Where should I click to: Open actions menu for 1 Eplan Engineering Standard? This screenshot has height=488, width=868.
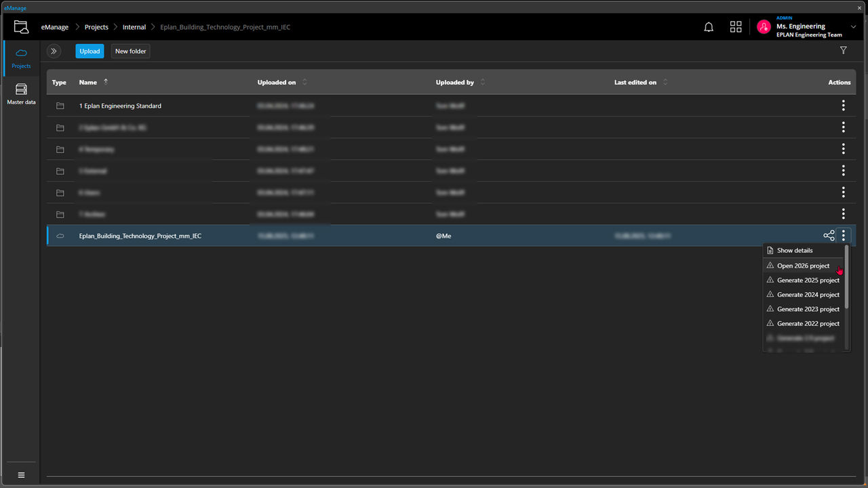coord(843,106)
